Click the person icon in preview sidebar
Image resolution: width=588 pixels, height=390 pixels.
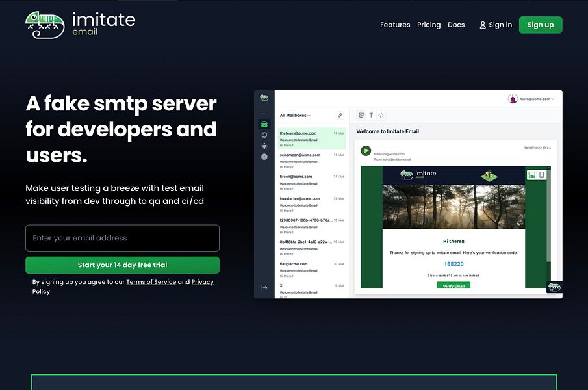click(264, 146)
